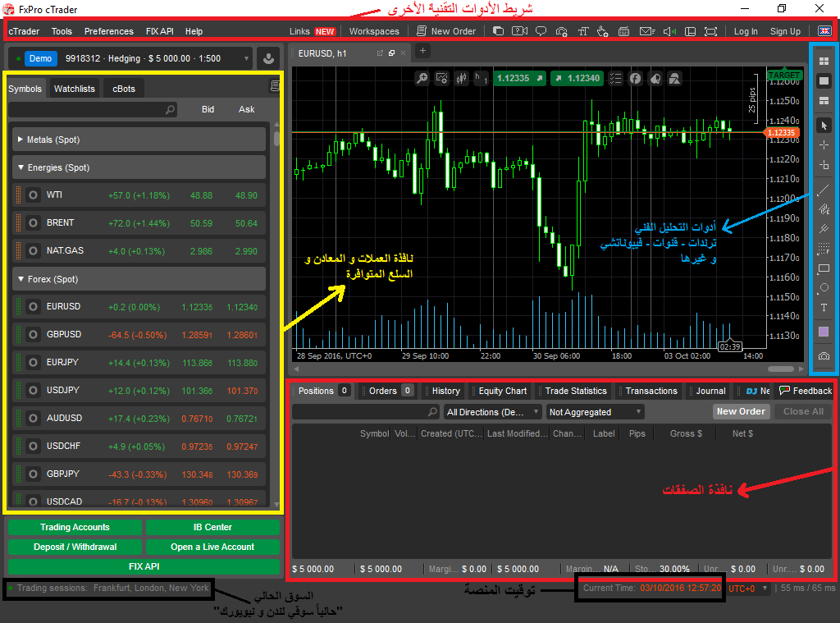Toggle the round button next to USDJPY
The width and height of the screenshot is (840, 623).
33,391
